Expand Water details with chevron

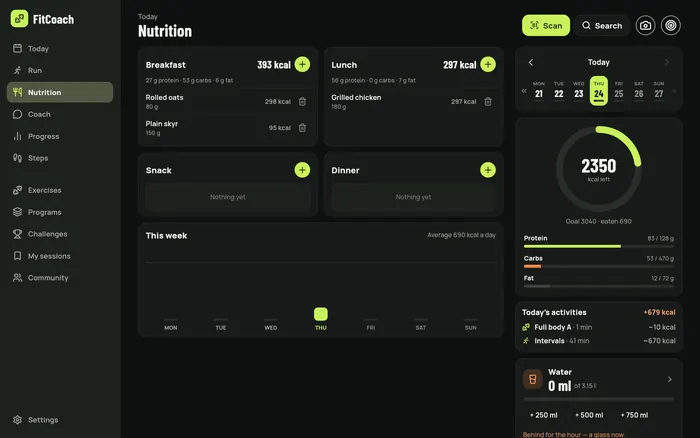point(670,380)
